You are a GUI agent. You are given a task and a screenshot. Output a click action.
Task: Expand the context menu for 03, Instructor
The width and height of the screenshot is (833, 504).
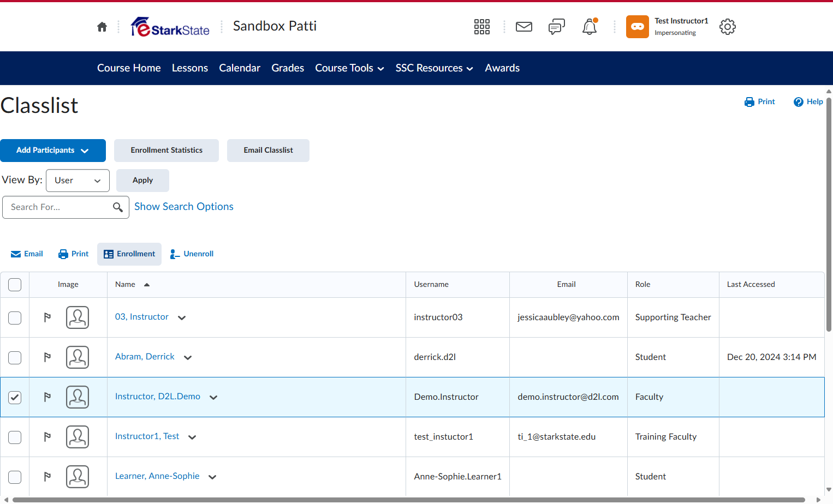182,317
